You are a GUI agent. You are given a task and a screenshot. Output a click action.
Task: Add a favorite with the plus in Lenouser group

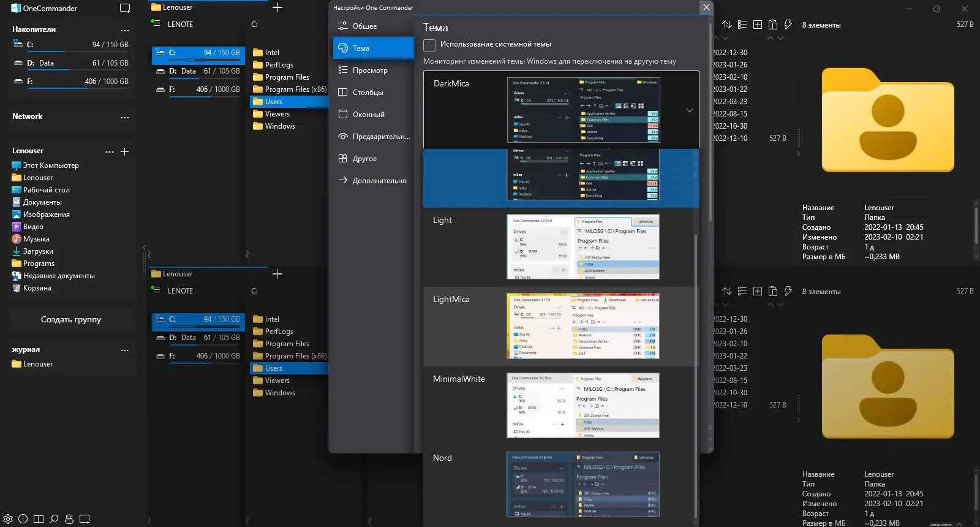coord(125,151)
